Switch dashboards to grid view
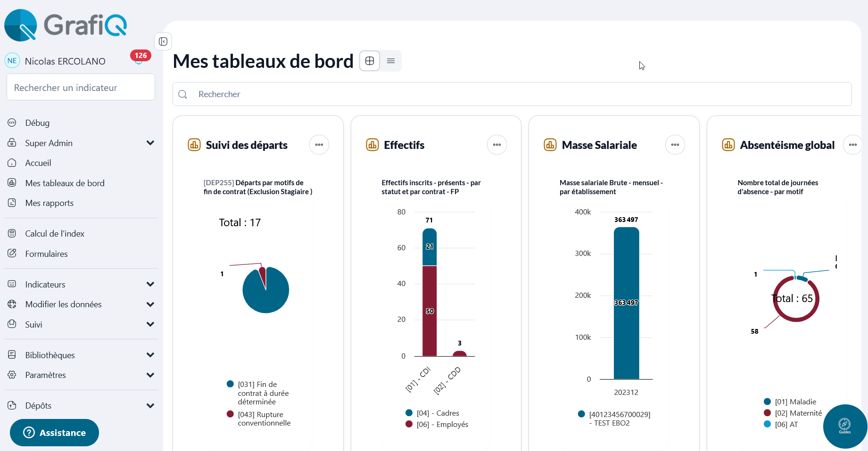The height and width of the screenshot is (451, 868). (370, 61)
